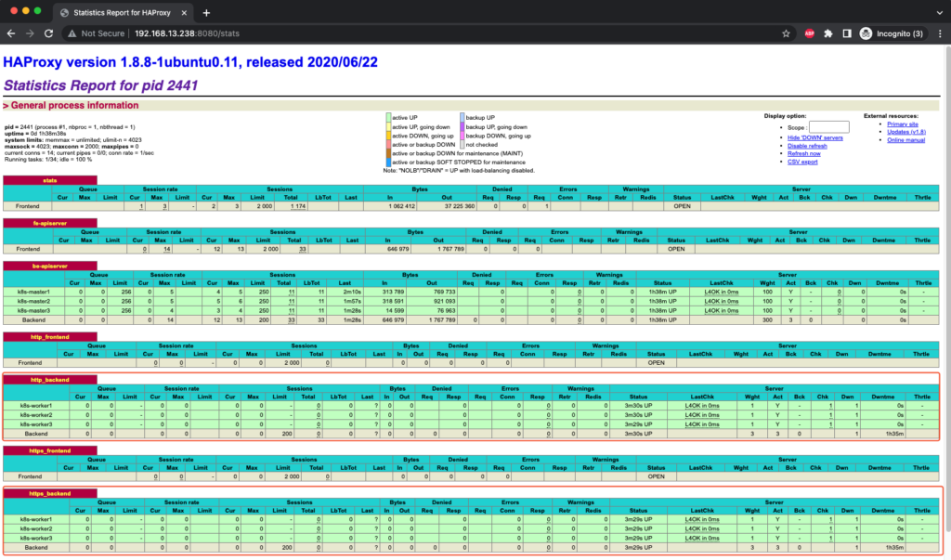Click the k8s-master1 Bytes In value 313 789
The width and height of the screenshot is (951, 560).
click(x=393, y=292)
